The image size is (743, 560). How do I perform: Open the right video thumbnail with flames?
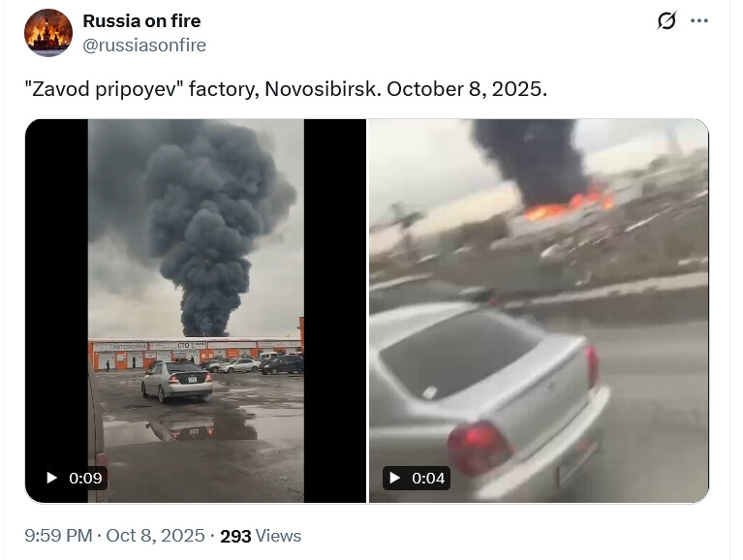[539, 311]
